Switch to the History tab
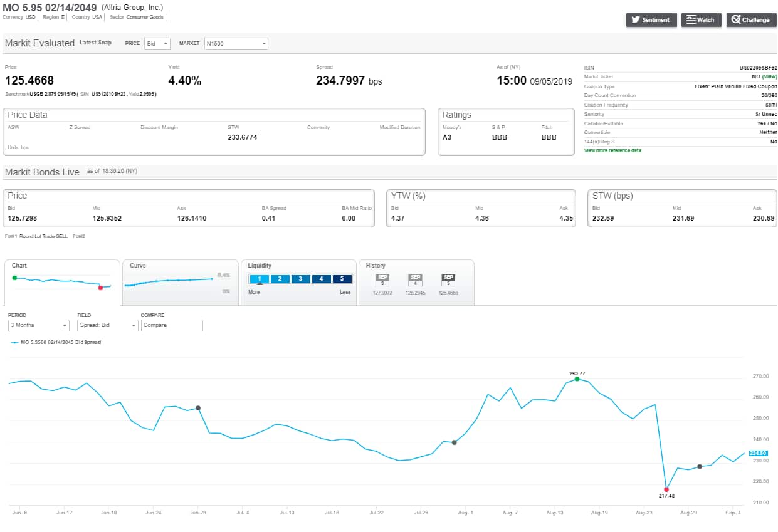 click(416, 282)
